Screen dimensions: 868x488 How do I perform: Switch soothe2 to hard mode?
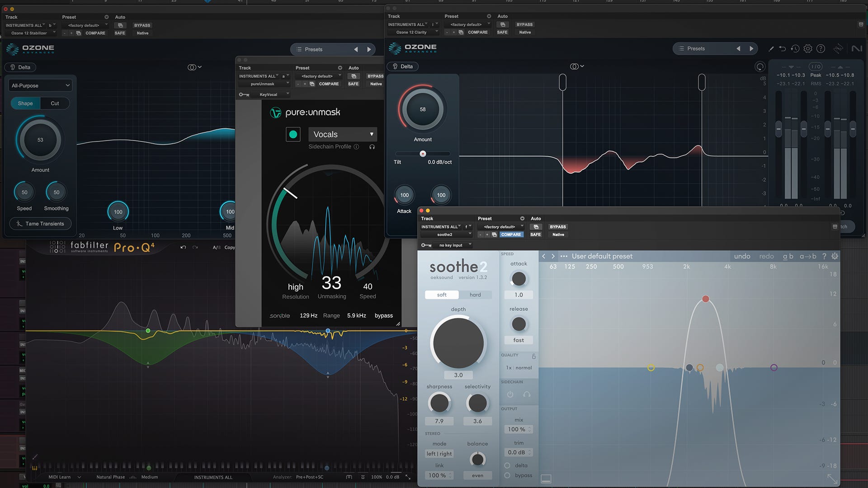coord(475,295)
